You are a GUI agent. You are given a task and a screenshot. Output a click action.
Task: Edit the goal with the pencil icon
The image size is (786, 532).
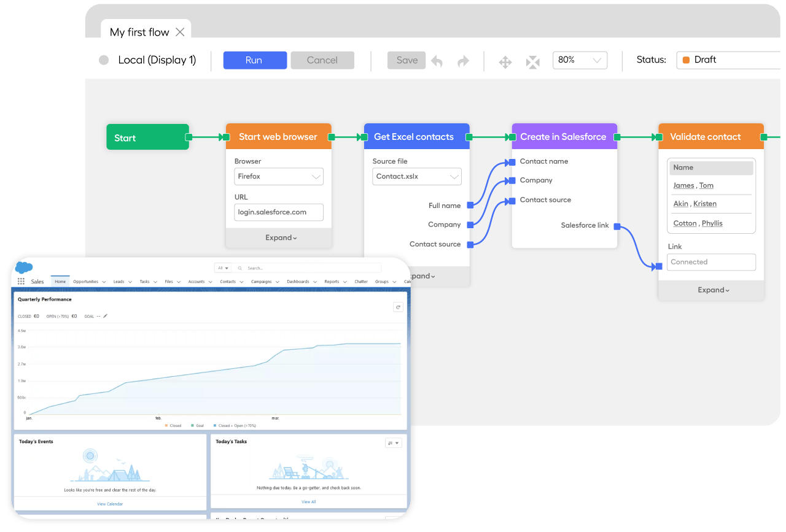pos(106,316)
